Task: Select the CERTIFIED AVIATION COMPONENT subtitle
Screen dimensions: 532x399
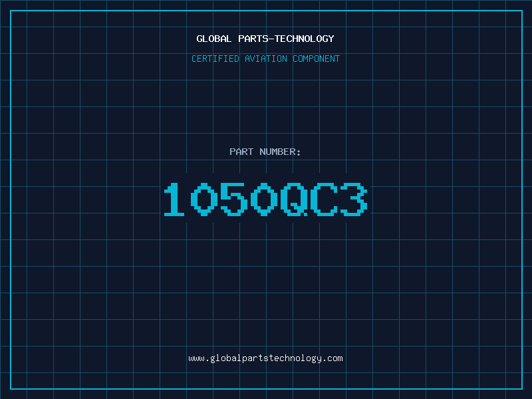Action: tap(265, 59)
